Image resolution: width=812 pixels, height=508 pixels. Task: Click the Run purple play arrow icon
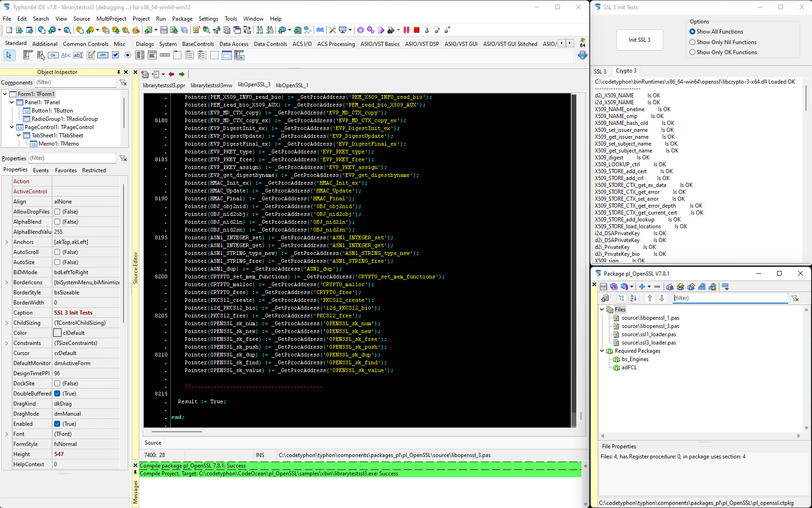point(381,30)
